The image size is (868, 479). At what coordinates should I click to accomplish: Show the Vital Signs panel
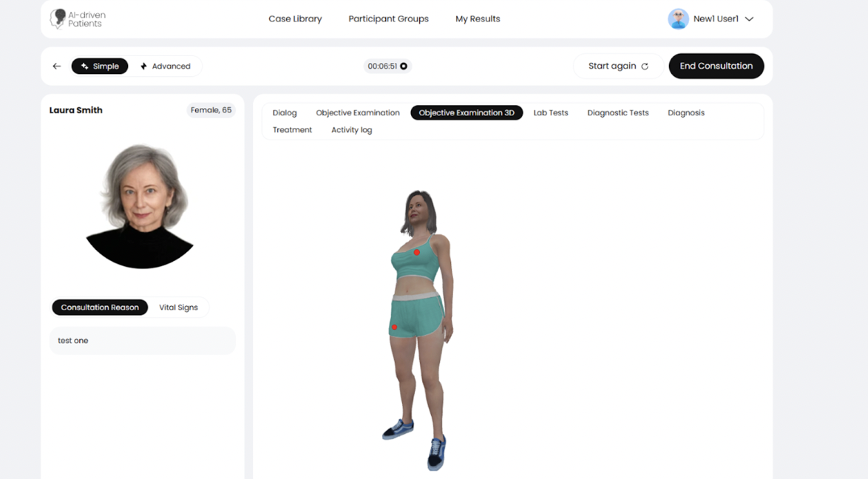point(178,308)
